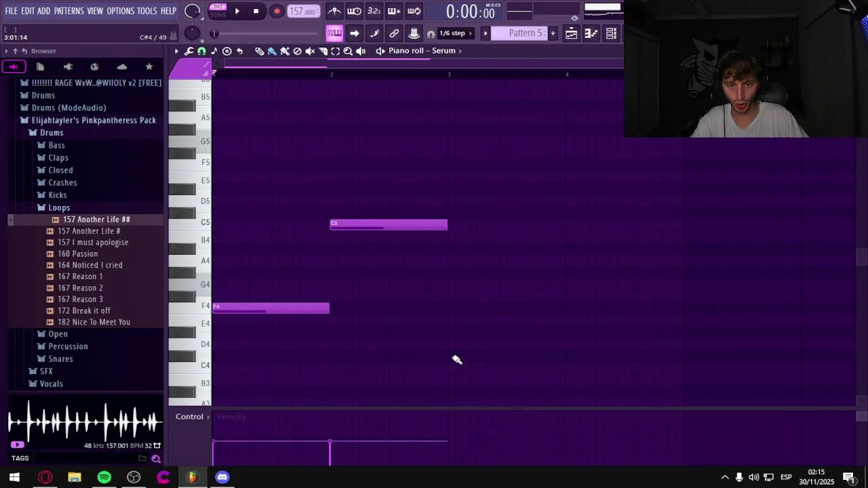Open piano roll wrench tools menu
This screenshot has width=868, height=488.
click(x=189, y=51)
